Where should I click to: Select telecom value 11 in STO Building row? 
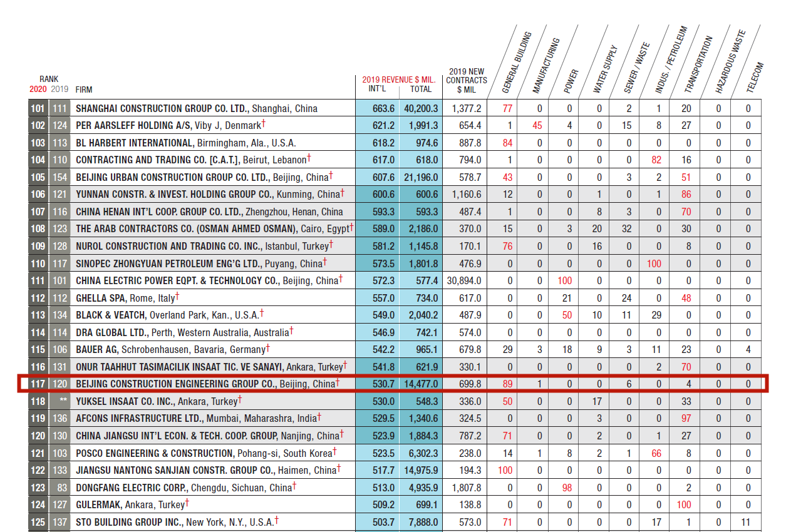point(745,522)
